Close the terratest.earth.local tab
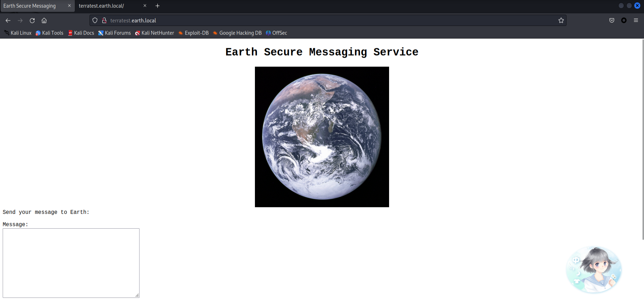The height and width of the screenshot is (303, 644). (145, 6)
